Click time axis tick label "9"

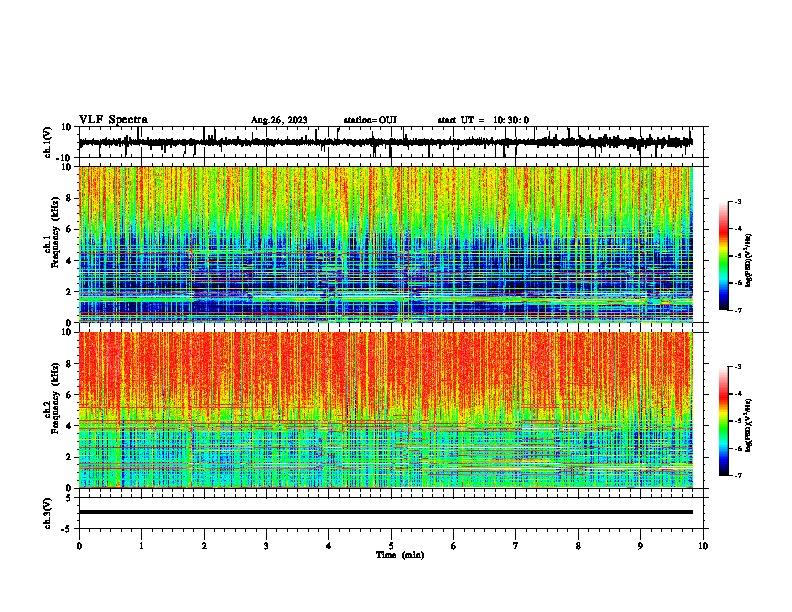click(x=640, y=546)
